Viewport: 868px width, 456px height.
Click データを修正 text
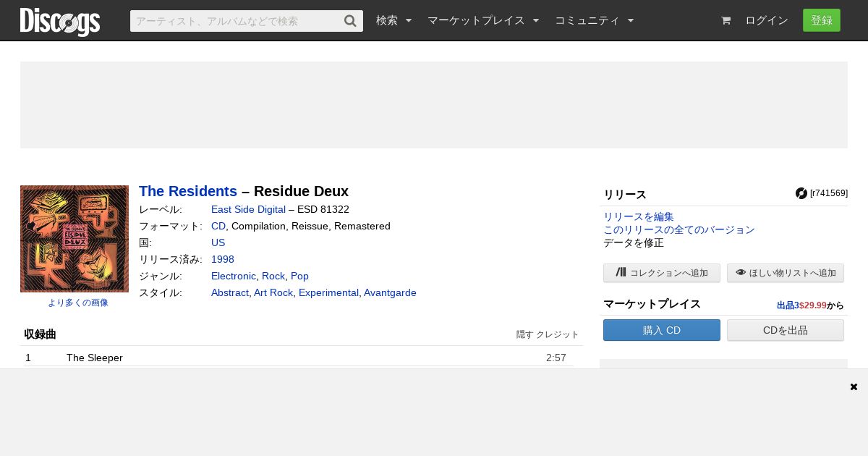pyautogui.click(x=634, y=242)
